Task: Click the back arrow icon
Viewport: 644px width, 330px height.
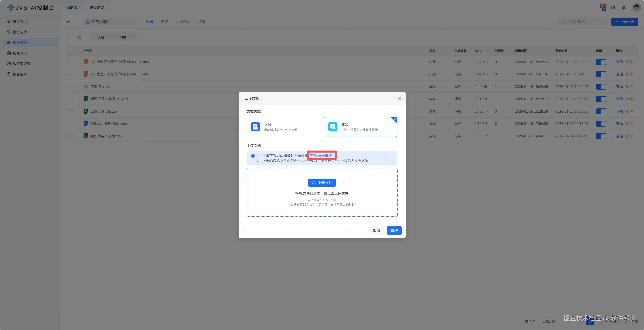Action: point(68,22)
